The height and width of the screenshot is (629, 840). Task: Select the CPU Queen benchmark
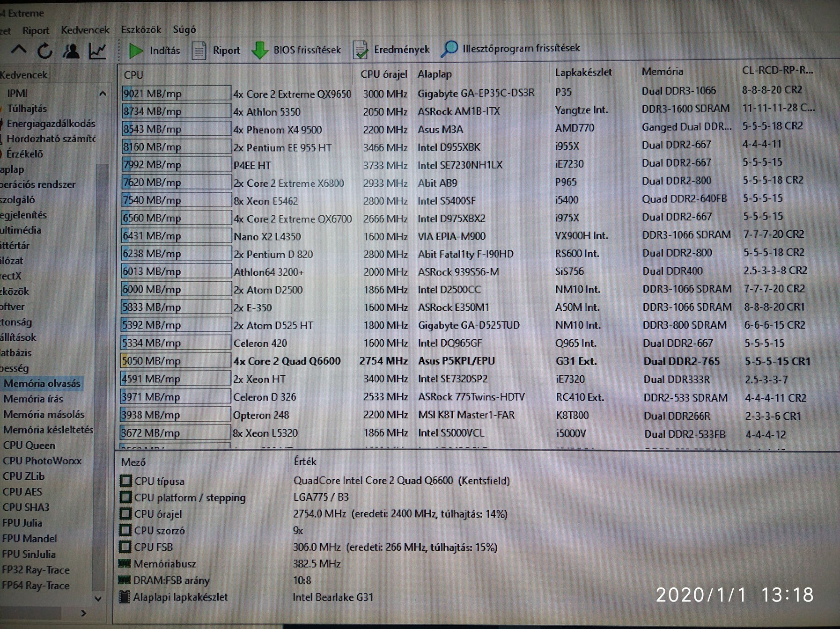pyautogui.click(x=29, y=445)
